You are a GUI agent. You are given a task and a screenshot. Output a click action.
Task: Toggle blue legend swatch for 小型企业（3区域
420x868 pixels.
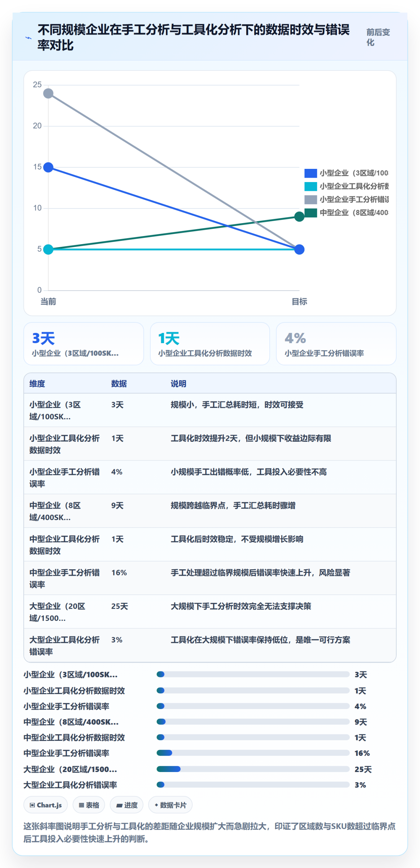pyautogui.click(x=310, y=173)
